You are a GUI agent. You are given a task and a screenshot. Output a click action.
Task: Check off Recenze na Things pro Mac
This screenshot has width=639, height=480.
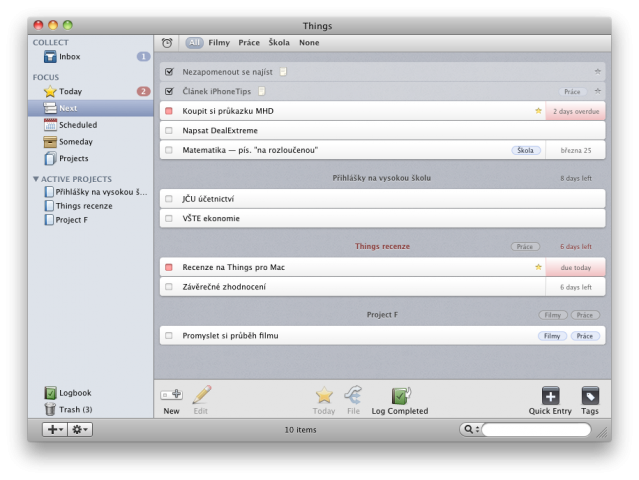point(169,267)
